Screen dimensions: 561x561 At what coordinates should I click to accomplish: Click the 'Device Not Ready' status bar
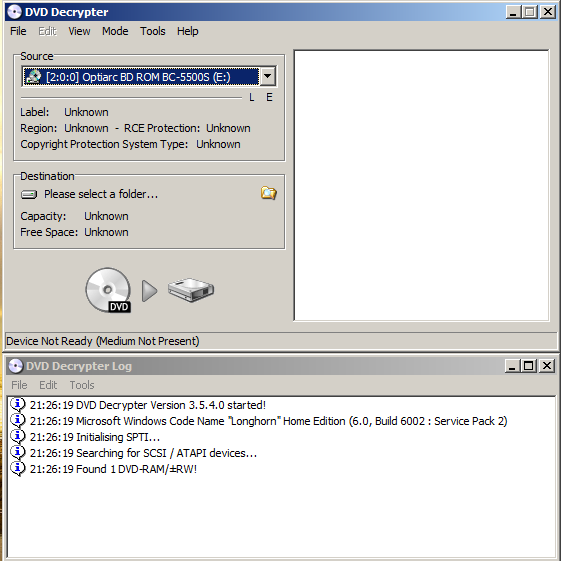tap(281, 341)
